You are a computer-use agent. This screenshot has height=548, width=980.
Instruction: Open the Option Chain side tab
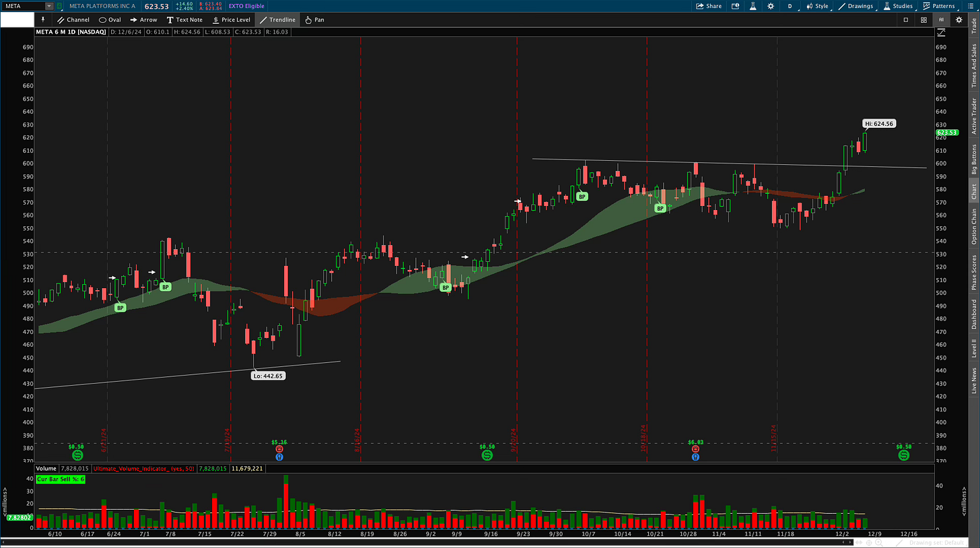click(973, 226)
